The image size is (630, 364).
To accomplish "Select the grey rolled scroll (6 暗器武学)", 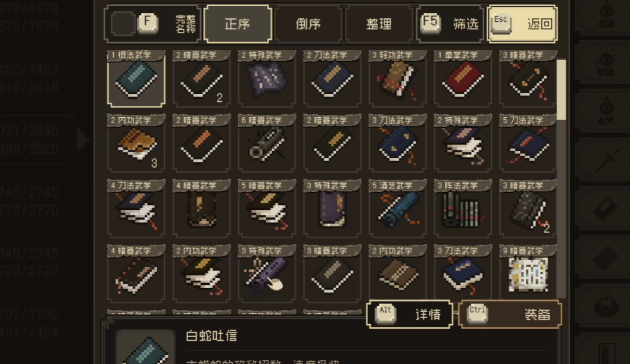I will point(267,144).
